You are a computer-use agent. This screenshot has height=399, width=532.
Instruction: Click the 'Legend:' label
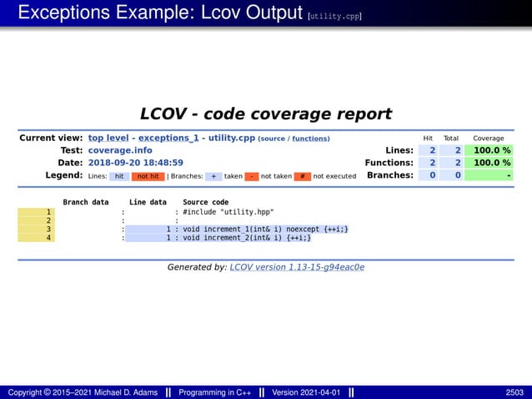[x=64, y=175]
